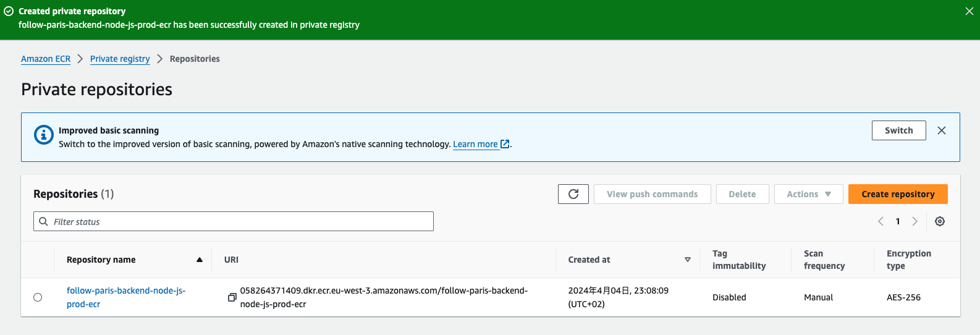The image size is (980, 335).
Task: Go to next page of repositories
Action: click(x=915, y=221)
